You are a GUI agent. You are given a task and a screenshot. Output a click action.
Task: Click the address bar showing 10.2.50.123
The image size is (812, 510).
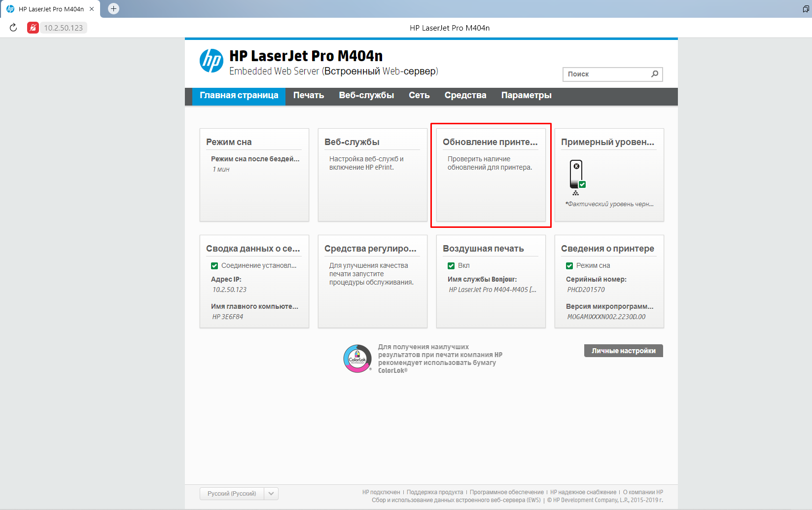point(64,28)
